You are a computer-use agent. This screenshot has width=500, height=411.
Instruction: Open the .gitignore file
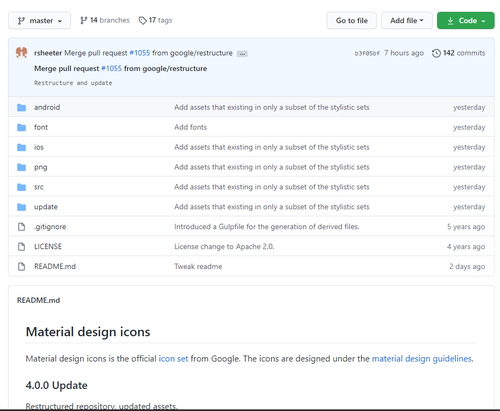(50, 227)
